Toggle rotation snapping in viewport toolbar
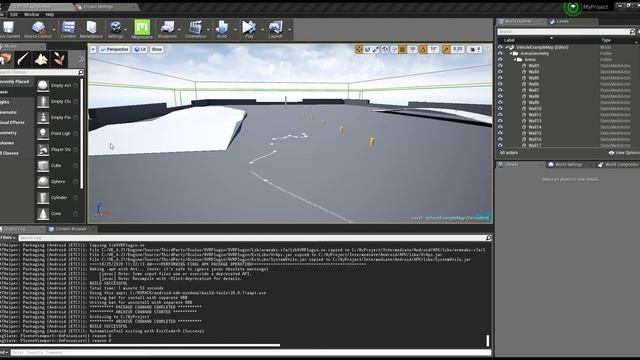Image resolution: width=640 pixels, height=360 pixels. tap(423, 49)
